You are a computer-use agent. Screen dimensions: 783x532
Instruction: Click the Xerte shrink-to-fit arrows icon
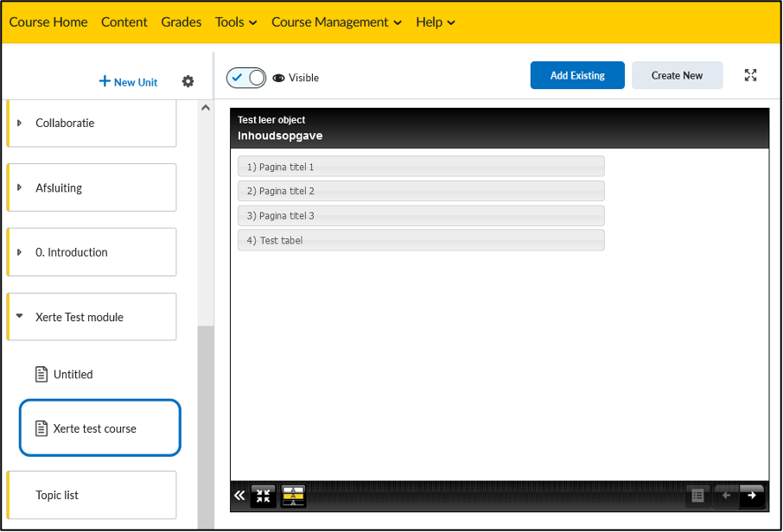pos(264,496)
